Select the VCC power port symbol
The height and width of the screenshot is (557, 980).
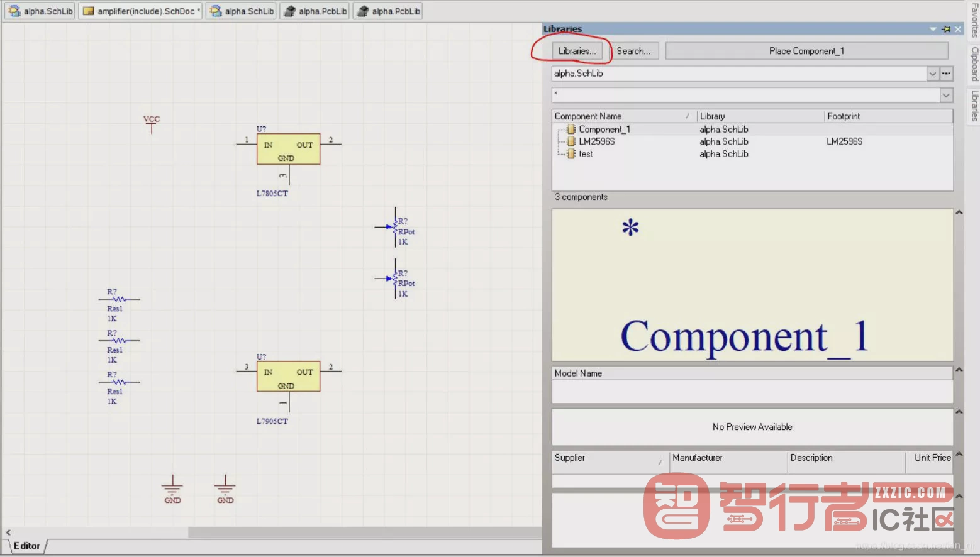[x=152, y=124]
